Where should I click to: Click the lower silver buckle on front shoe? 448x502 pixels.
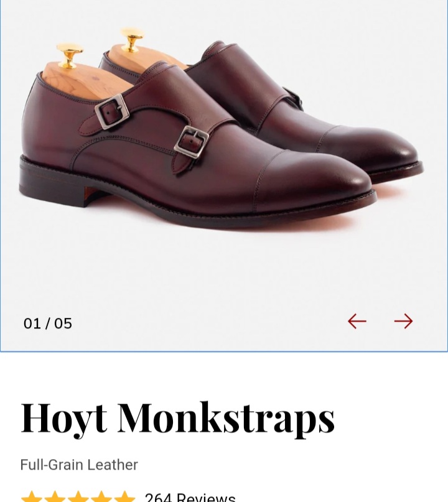tap(191, 142)
